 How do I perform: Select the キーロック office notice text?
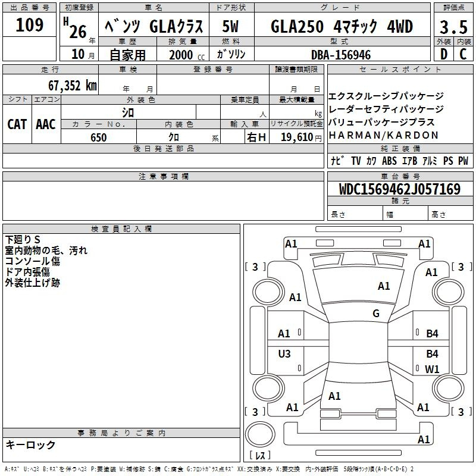(x=31, y=444)
